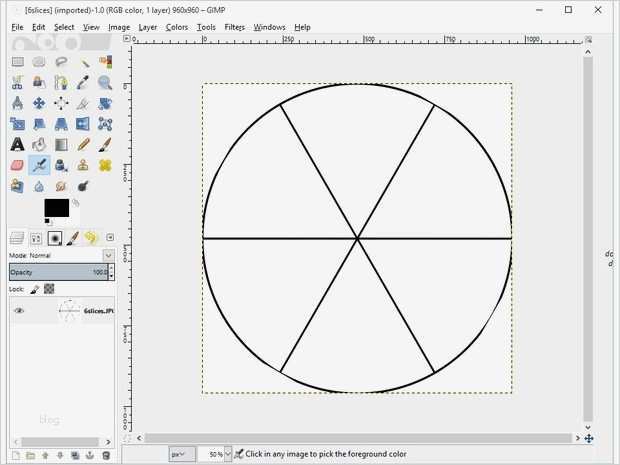Switch to the Brushes dock tab
The width and height of the screenshot is (620, 465).
point(55,238)
